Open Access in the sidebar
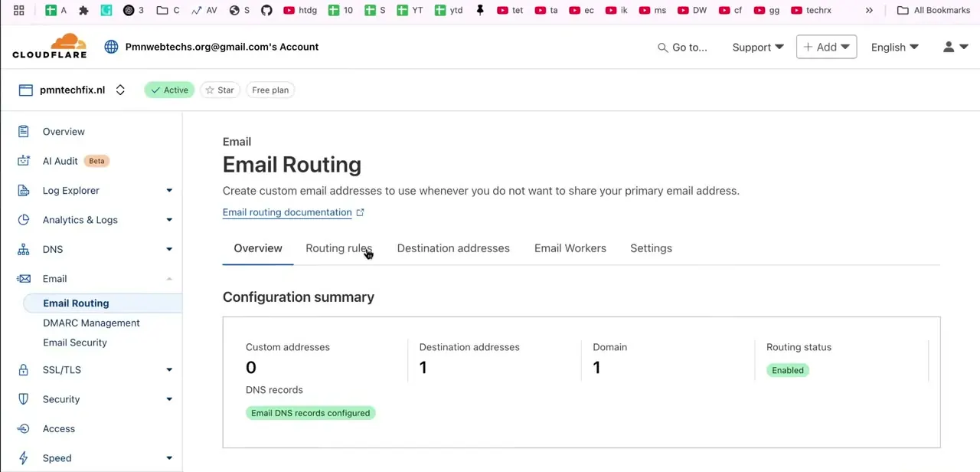Image resolution: width=980 pixels, height=472 pixels. [59, 429]
